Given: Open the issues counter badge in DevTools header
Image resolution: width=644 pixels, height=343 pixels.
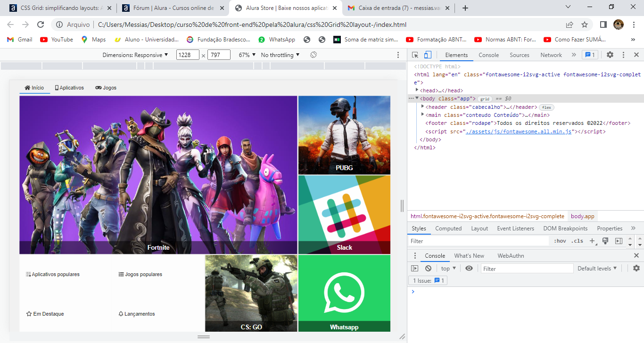Looking at the screenshot, I should click(590, 55).
